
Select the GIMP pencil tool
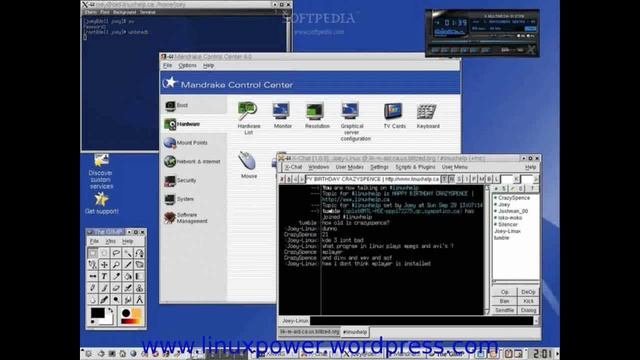pyautogui.click(x=93, y=288)
